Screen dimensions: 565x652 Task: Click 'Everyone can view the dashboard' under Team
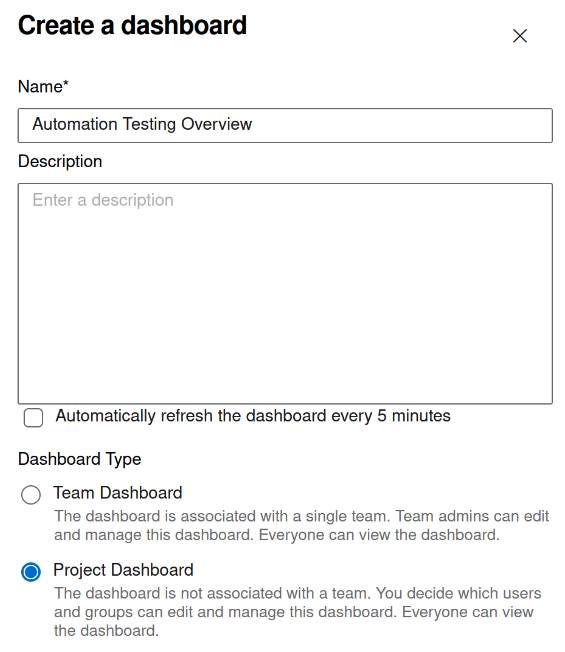379,535
